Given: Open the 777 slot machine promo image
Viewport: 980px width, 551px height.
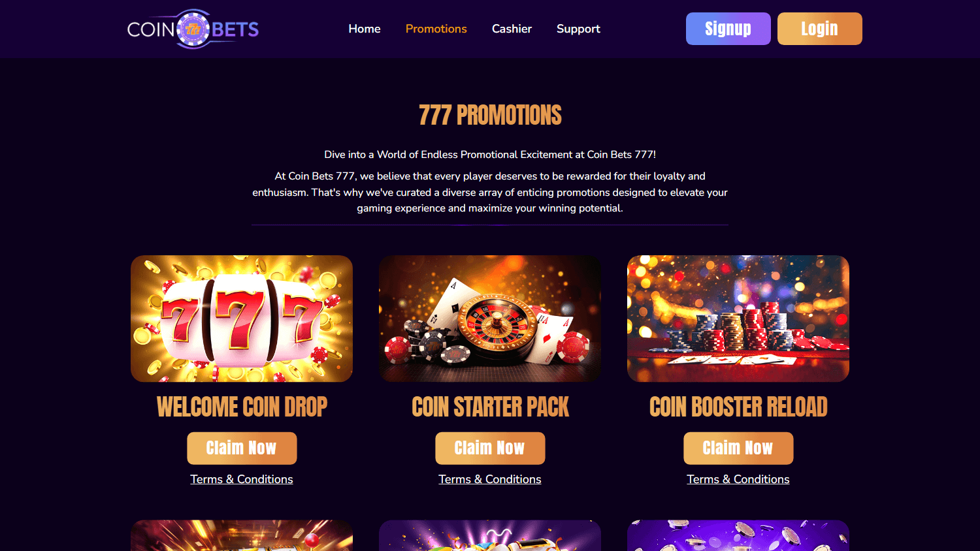Looking at the screenshot, I should tap(242, 319).
